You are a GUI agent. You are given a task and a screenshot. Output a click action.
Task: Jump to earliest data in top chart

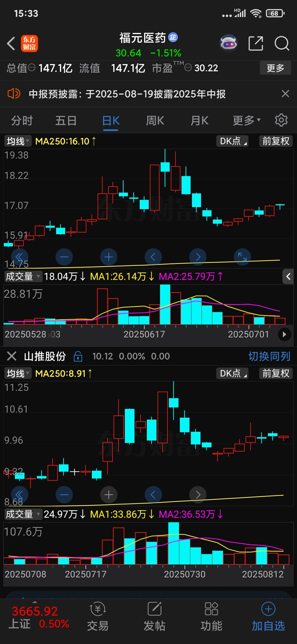tap(20, 257)
